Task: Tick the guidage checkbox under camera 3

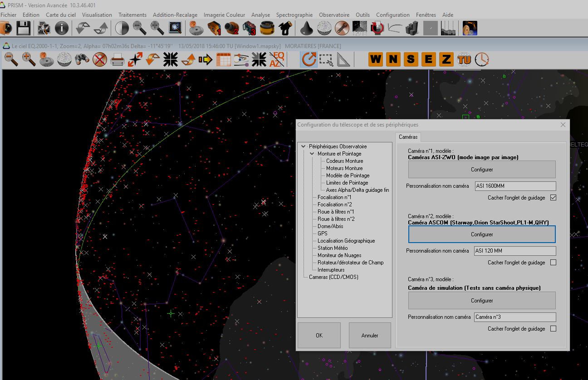Action: (x=553, y=329)
